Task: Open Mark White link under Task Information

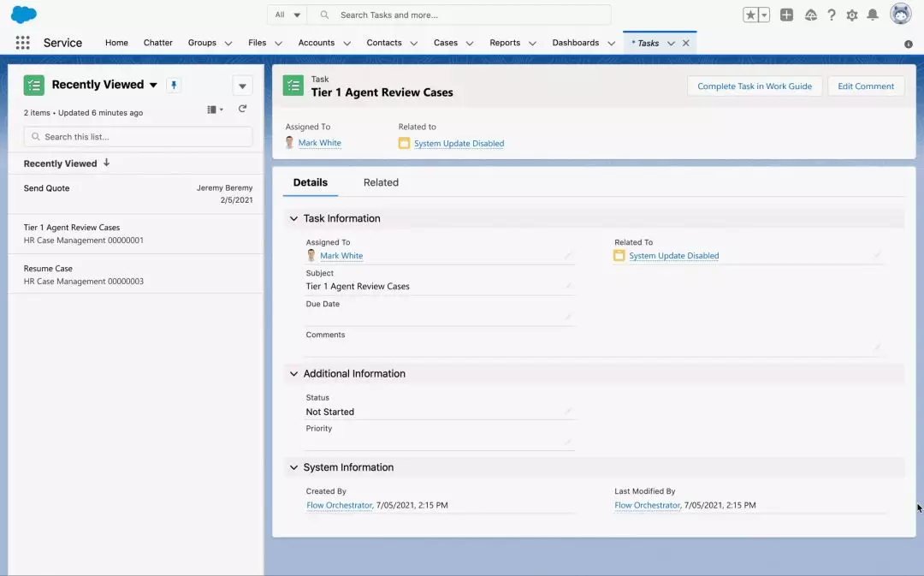Action: click(341, 256)
